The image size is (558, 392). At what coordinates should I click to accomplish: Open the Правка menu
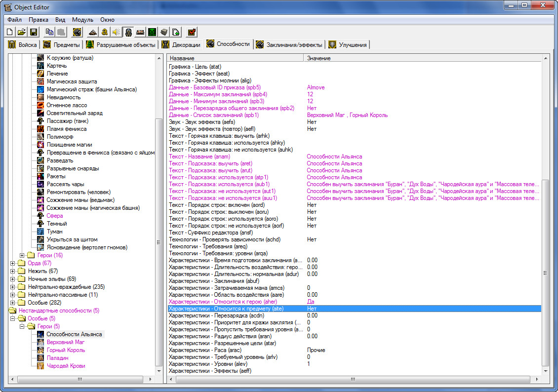(x=39, y=20)
